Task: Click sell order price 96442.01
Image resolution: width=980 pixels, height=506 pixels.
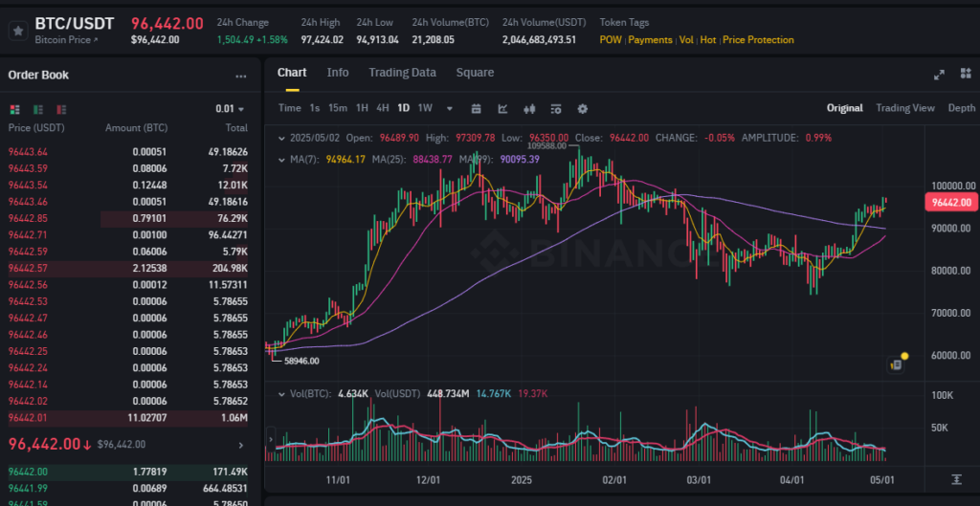Action: click(28, 418)
